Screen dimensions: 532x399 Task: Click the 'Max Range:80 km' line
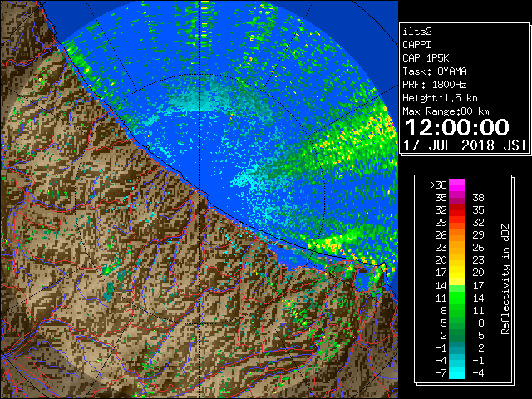(x=446, y=111)
